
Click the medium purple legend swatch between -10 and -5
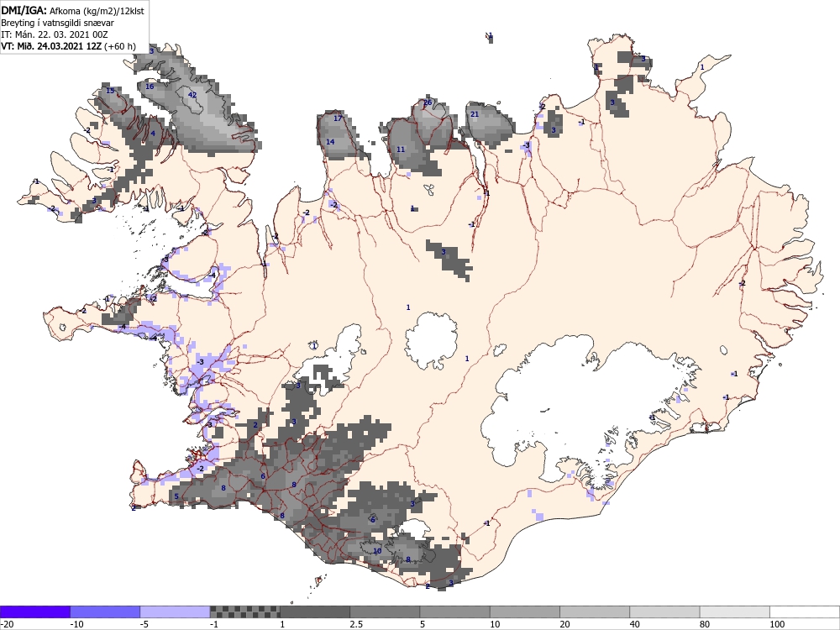coord(105,612)
